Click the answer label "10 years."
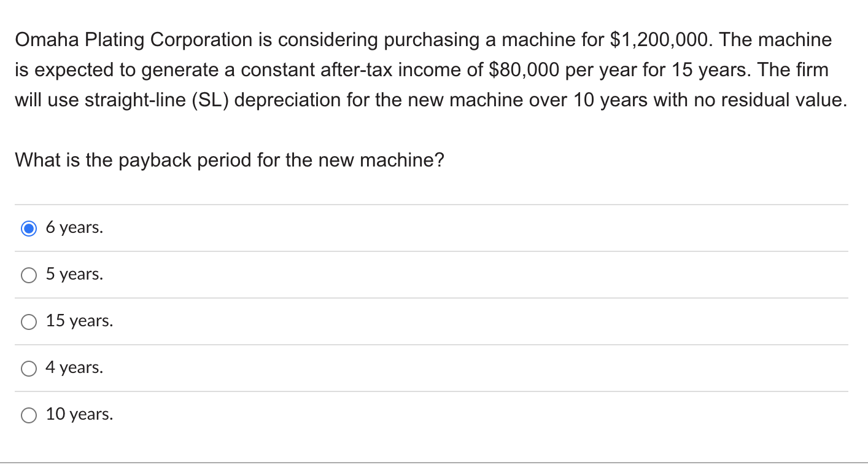 point(79,414)
